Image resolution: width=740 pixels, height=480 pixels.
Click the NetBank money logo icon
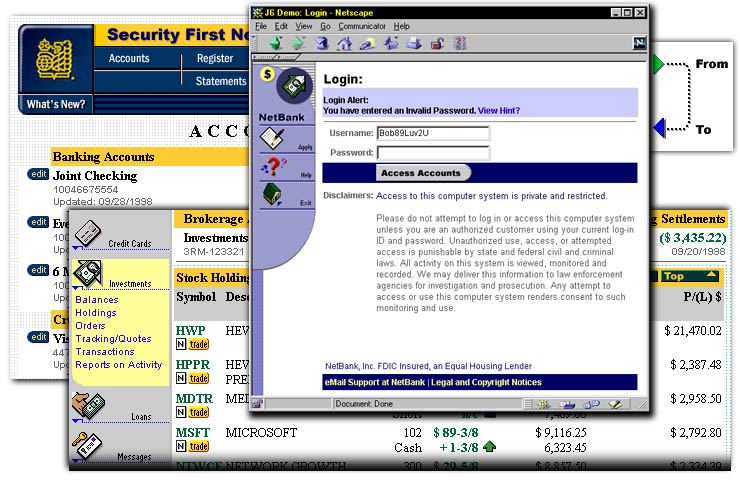click(294, 85)
